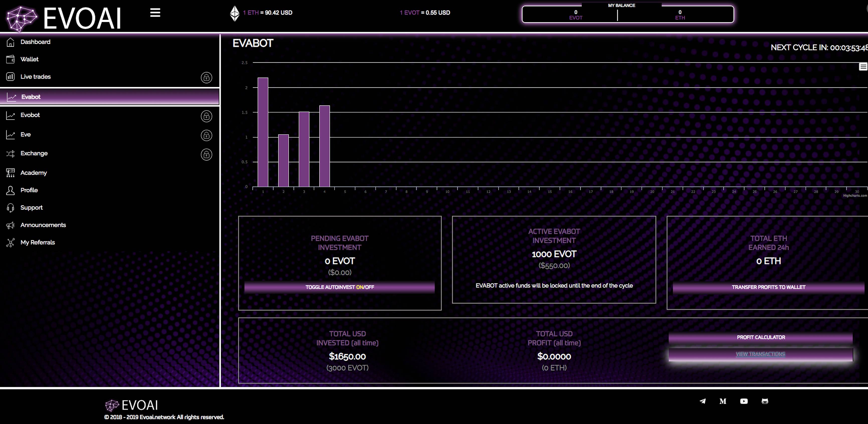This screenshot has width=868, height=424.
Task: Click the Evabot chart icon in sidebar
Action: (x=12, y=97)
